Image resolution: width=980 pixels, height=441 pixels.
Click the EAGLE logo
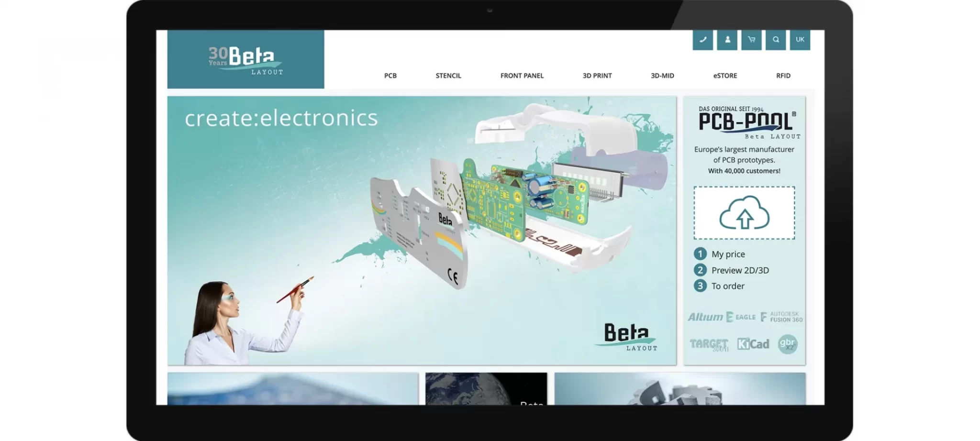(x=741, y=317)
